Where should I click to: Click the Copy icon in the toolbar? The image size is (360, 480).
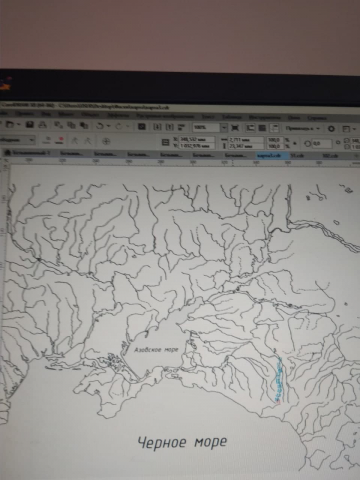pos(71,125)
